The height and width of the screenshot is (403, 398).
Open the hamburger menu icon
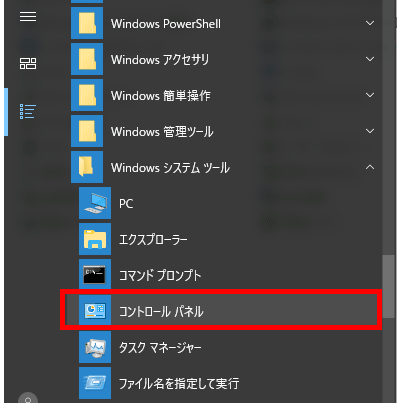pyautogui.click(x=28, y=17)
